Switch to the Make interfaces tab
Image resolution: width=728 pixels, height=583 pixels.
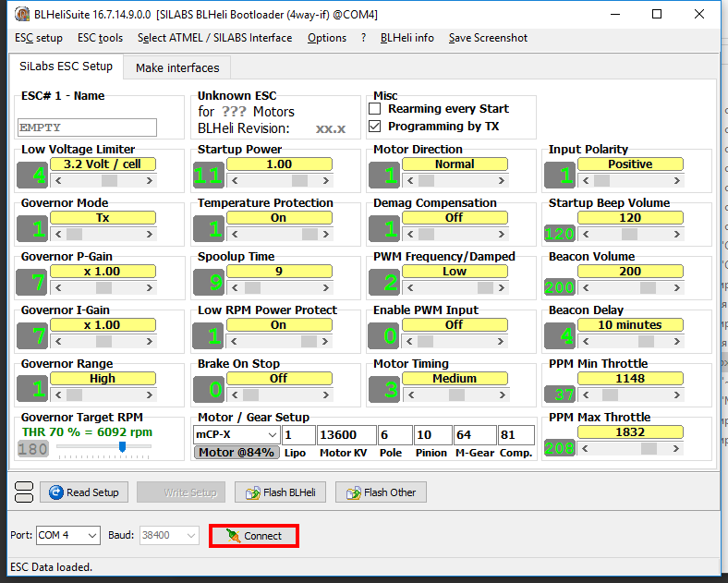(177, 67)
